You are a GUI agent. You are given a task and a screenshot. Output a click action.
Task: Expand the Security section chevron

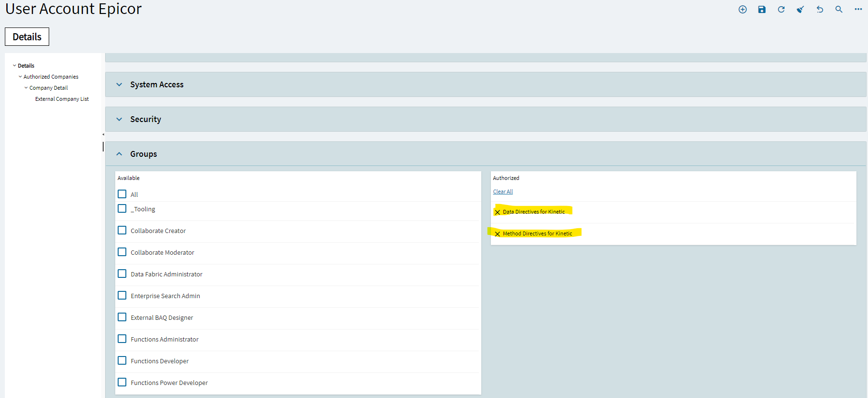point(119,119)
